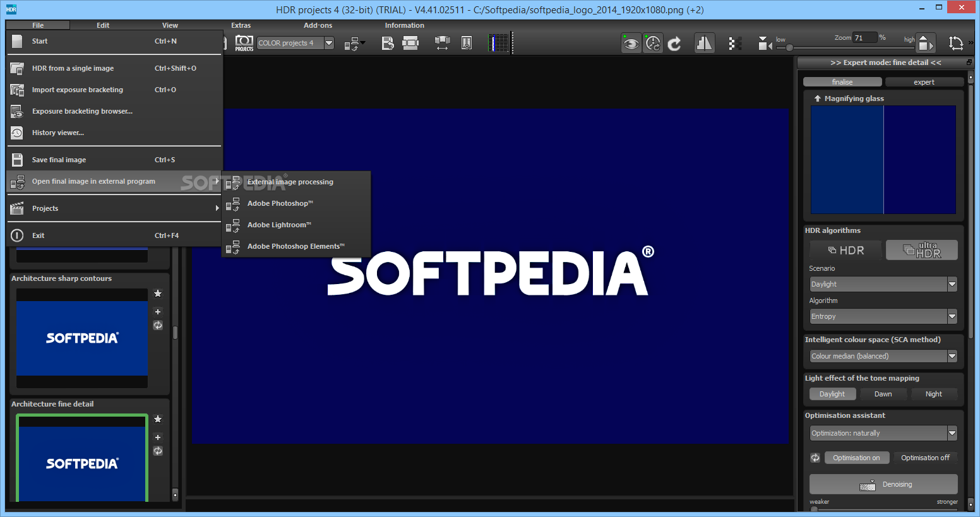Open the Edit menu
The height and width of the screenshot is (517, 980).
click(x=103, y=25)
